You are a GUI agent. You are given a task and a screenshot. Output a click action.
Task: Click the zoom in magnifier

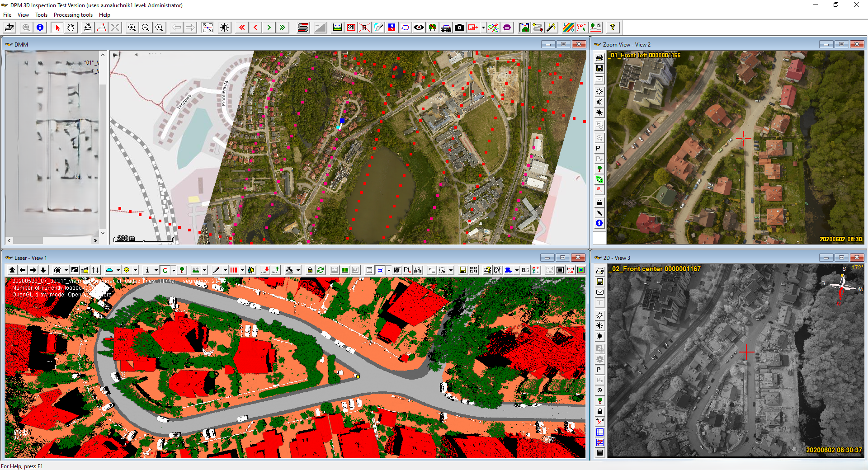click(x=132, y=28)
